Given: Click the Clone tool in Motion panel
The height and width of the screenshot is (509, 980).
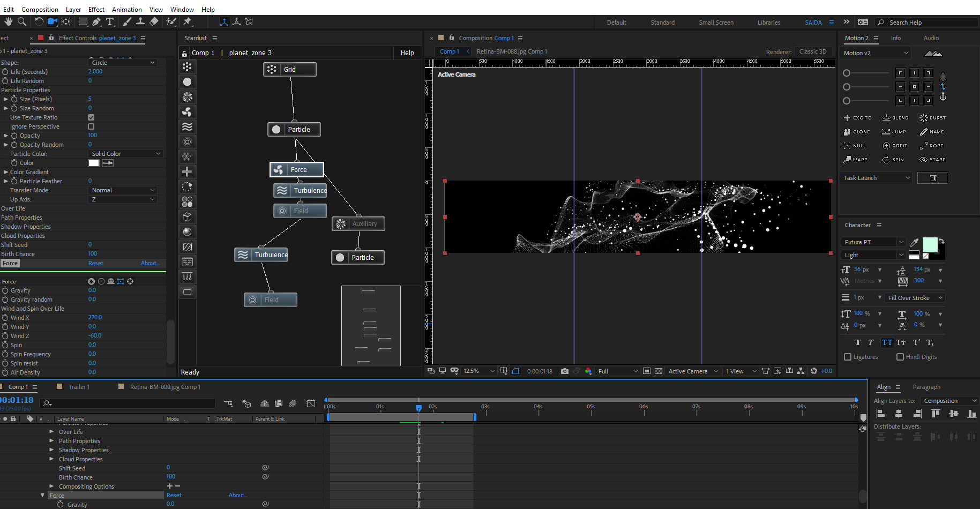Looking at the screenshot, I should [x=857, y=132].
